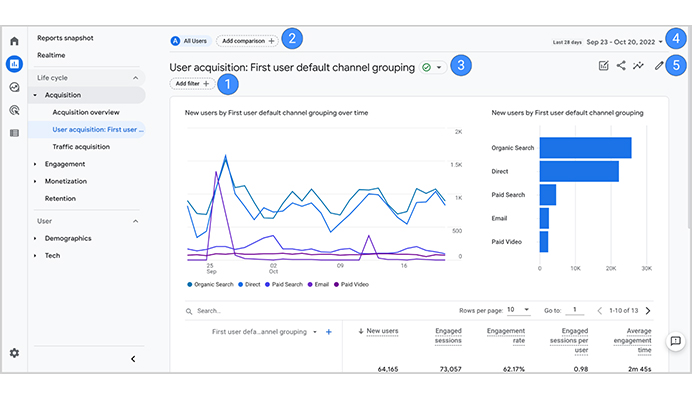The height and width of the screenshot is (399, 692).
Task: Go to previous page of table rows
Action: (x=599, y=311)
